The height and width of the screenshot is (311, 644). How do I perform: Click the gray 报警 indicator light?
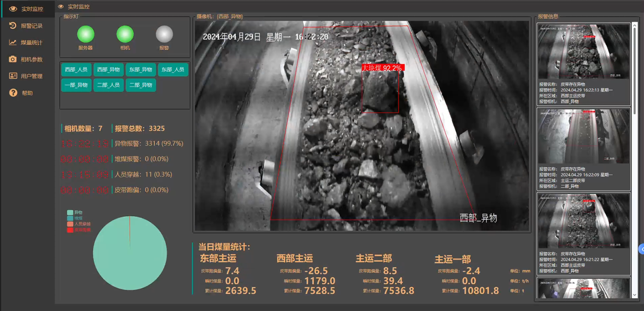click(x=164, y=34)
